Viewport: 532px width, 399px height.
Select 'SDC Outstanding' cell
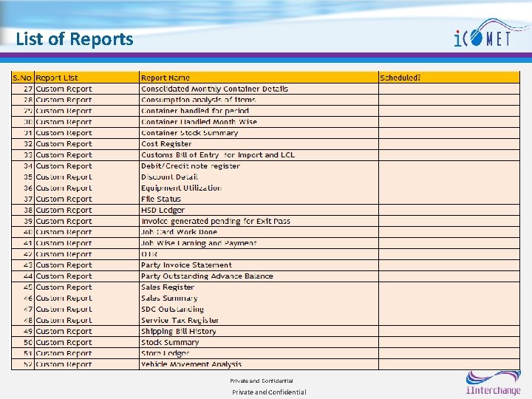(259, 310)
